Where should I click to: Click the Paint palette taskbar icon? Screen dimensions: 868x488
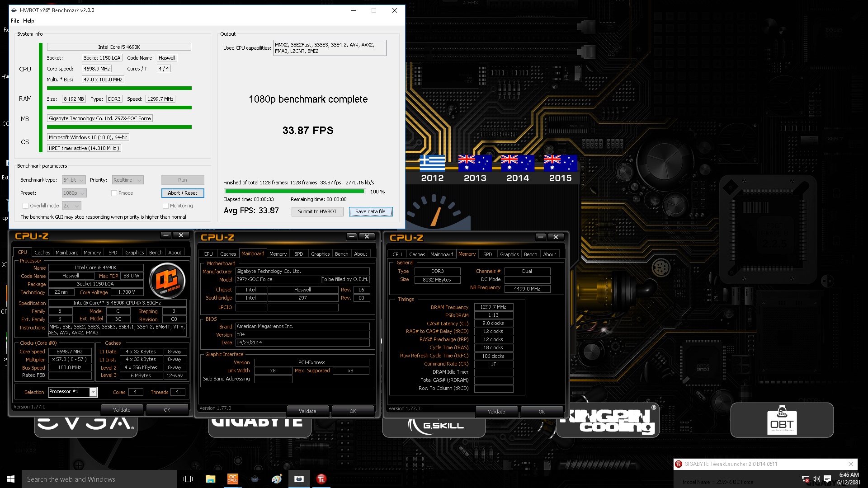277,479
